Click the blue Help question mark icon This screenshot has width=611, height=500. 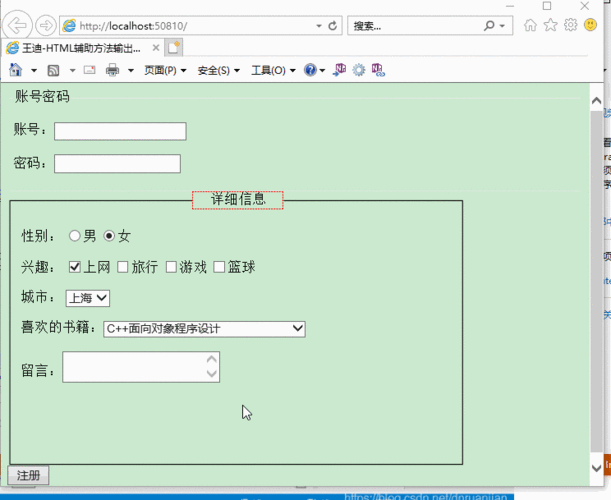click(310, 70)
